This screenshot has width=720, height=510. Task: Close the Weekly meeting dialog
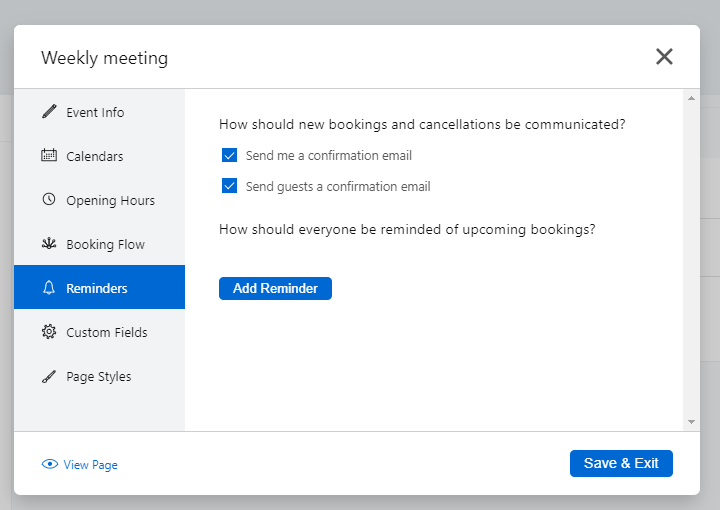click(x=664, y=57)
